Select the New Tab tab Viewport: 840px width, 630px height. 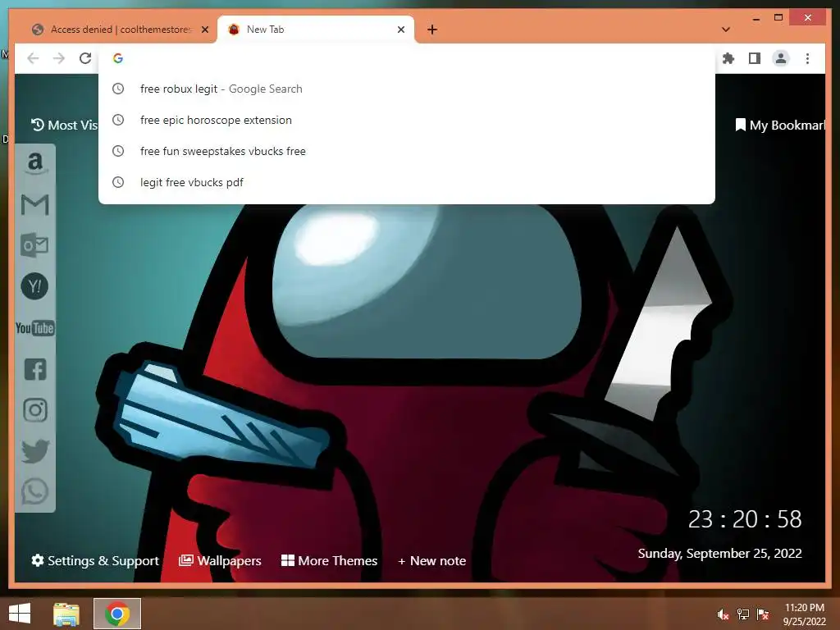(315, 30)
